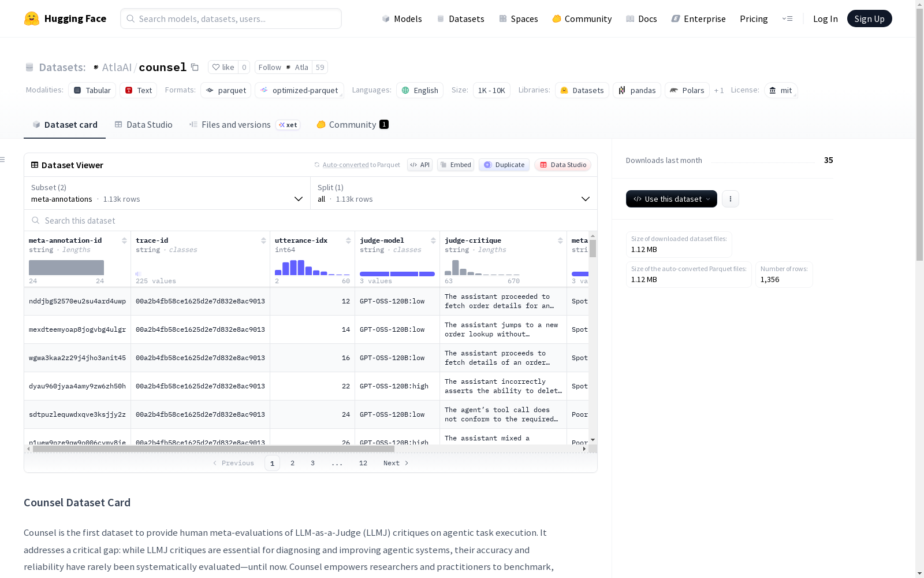Go to page 12 of the table

[363, 463]
